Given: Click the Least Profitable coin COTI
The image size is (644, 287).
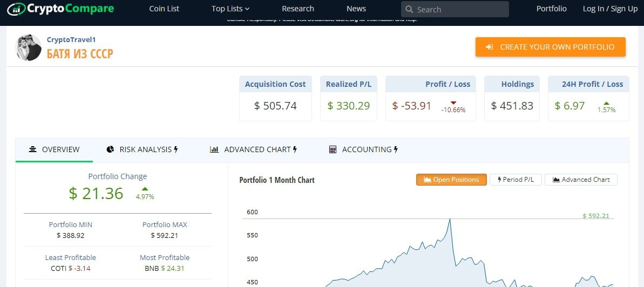Looking at the screenshot, I should [x=59, y=269].
